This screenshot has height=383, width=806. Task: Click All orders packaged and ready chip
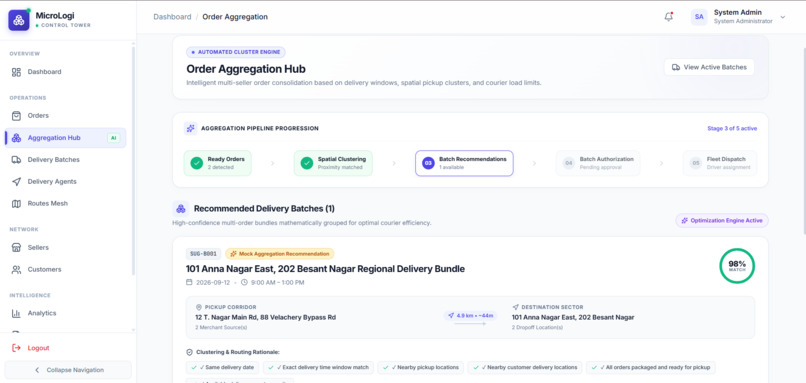point(651,368)
